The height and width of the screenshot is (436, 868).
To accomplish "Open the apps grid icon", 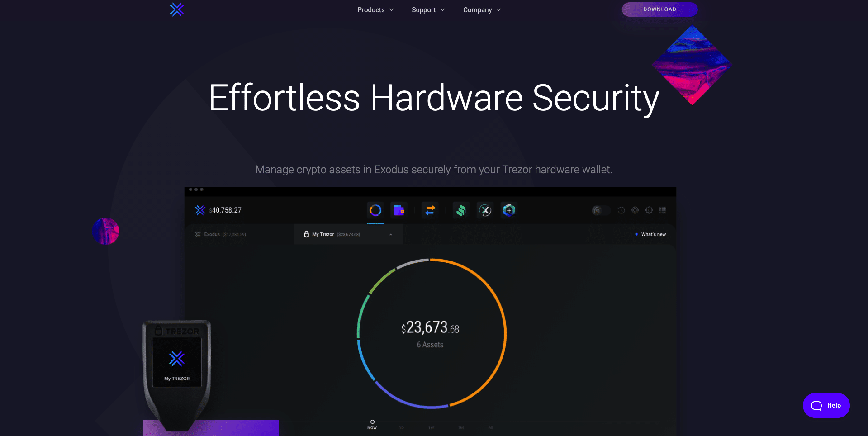I will pos(663,210).
